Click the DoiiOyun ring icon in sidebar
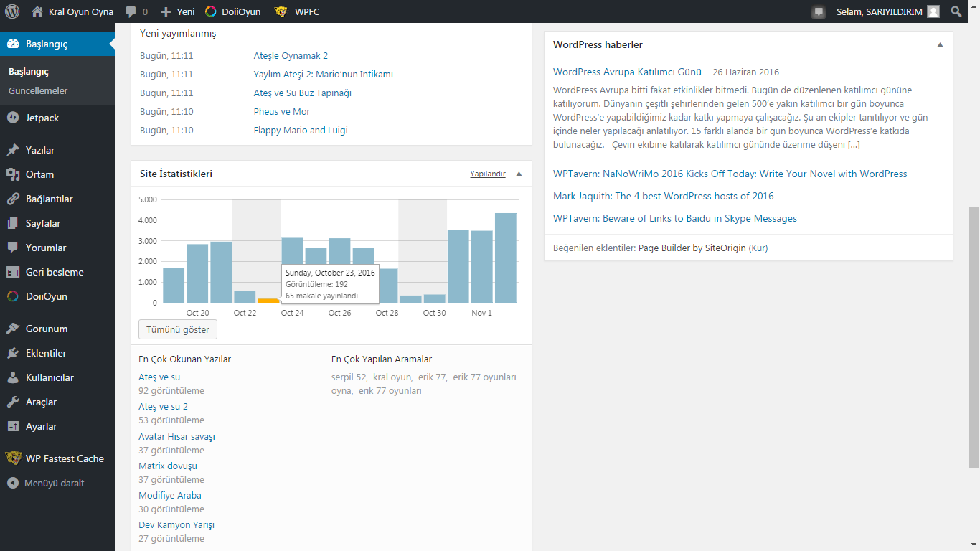This screenshot has height=551, width=980. pos(13,296)
